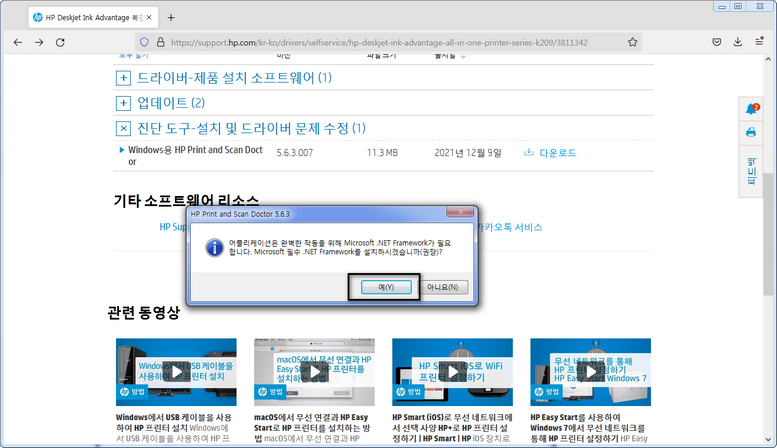Play the Windows USB 케이블 프린터 설치 video

click(176, 372)
